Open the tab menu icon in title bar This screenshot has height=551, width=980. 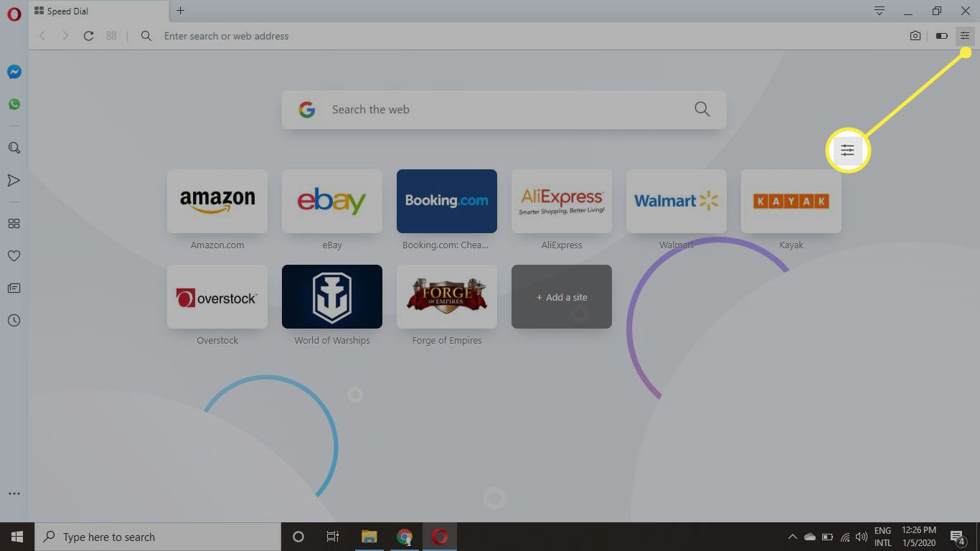(880, 11)
